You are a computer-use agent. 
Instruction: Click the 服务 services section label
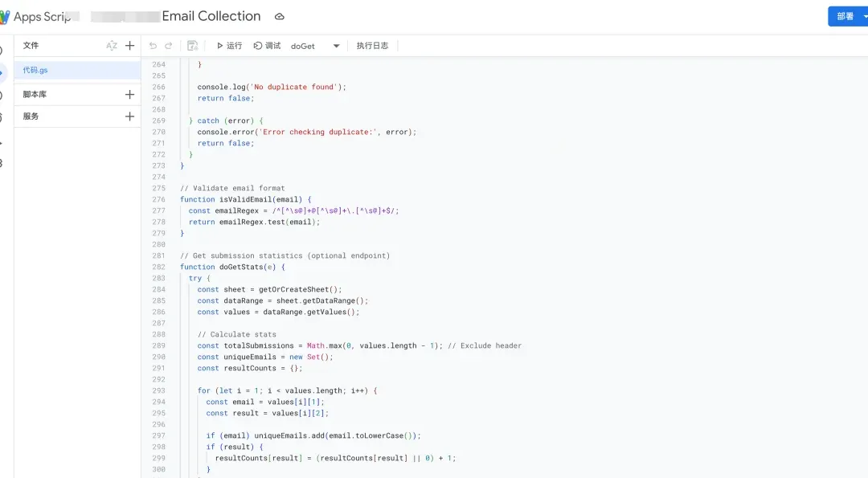coord(31,116)
